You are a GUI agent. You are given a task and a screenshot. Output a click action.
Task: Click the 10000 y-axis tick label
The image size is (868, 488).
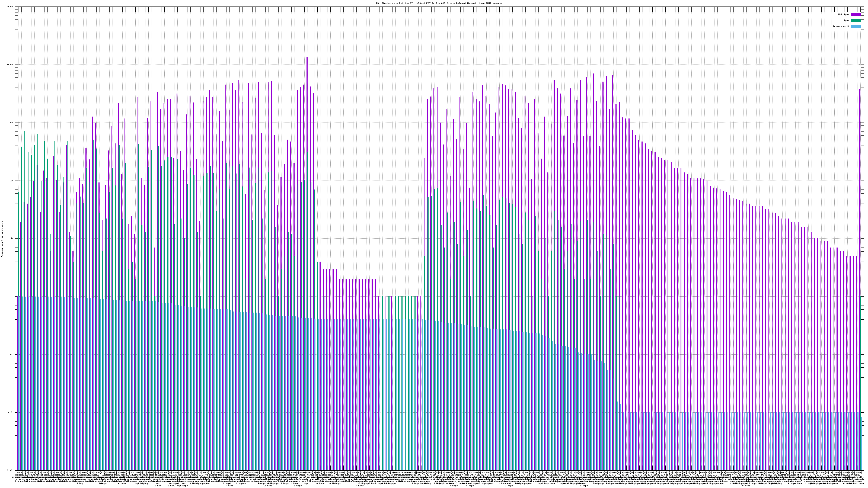point(11,65)
